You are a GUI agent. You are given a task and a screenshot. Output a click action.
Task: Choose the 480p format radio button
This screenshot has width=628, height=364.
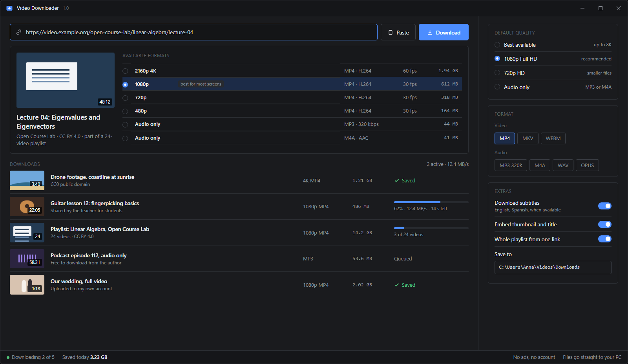125,111
